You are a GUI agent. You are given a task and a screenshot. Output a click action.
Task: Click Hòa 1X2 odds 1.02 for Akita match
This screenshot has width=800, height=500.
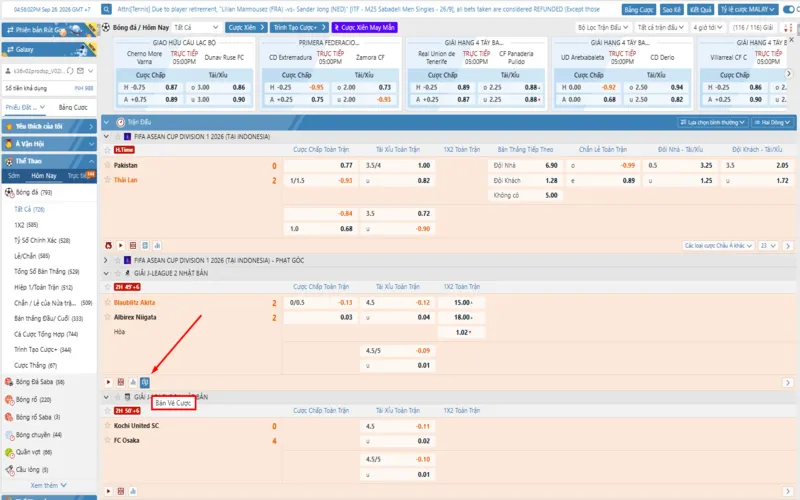tap(462, 332)
